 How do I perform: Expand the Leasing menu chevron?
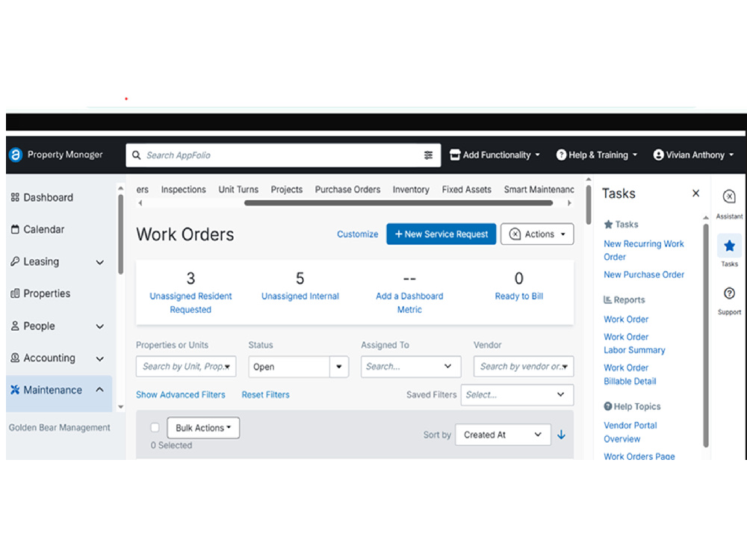(x=100, y=262)
